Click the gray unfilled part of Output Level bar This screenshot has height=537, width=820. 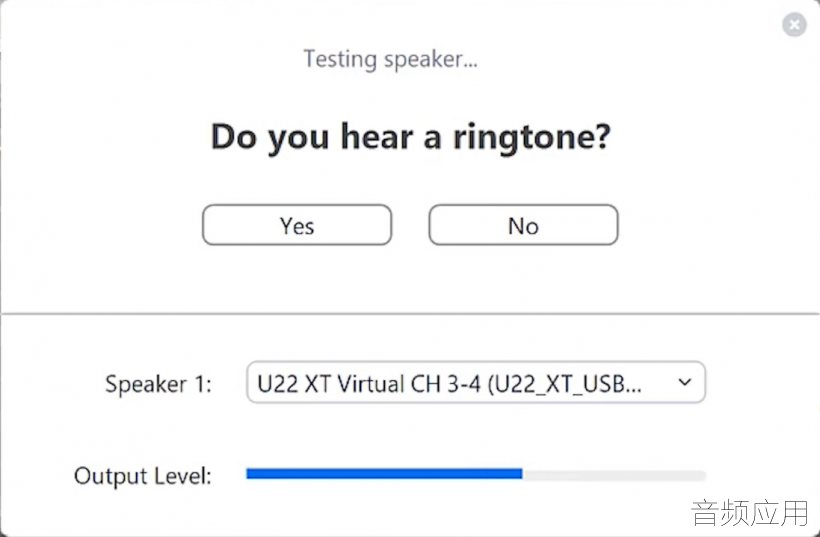614,475
